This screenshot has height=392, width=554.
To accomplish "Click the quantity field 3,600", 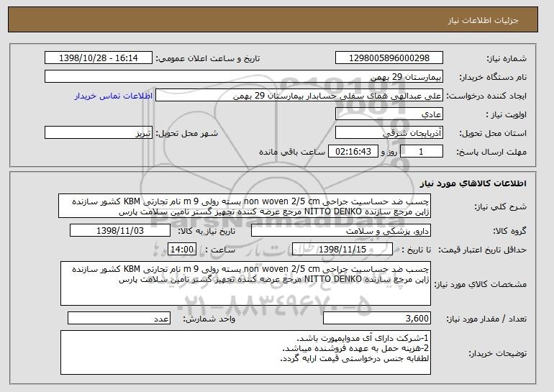I will pyautogui.click(x=377, y=318).
